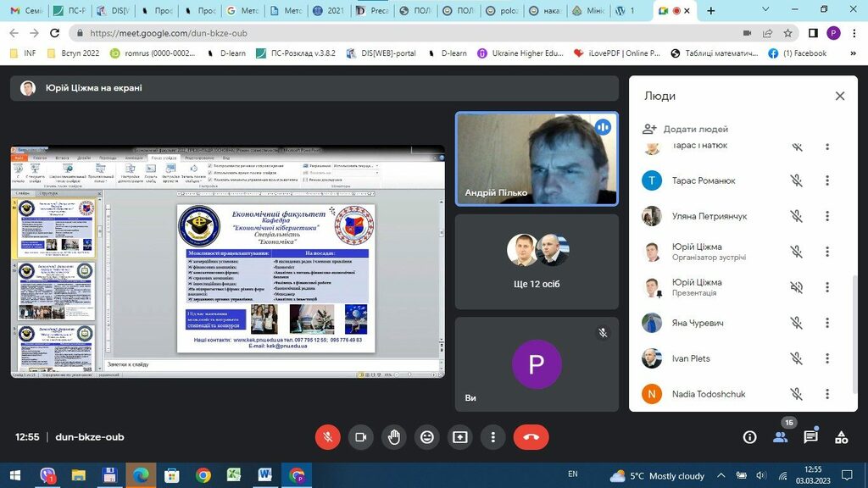
Task: Open the meeting details info icon
Action: pos(749,437)
